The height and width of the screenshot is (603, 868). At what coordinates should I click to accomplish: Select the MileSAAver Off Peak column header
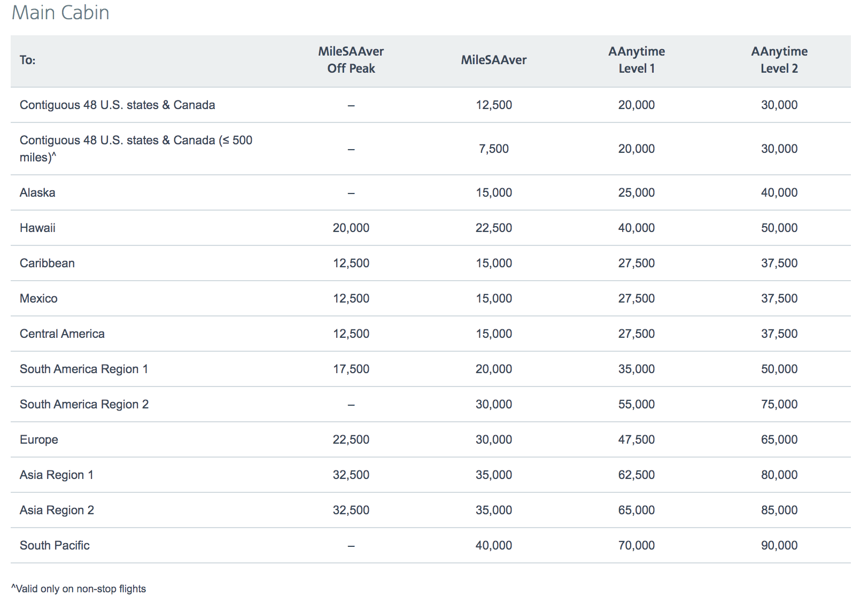pyautogui.click(x=350, y=60)
